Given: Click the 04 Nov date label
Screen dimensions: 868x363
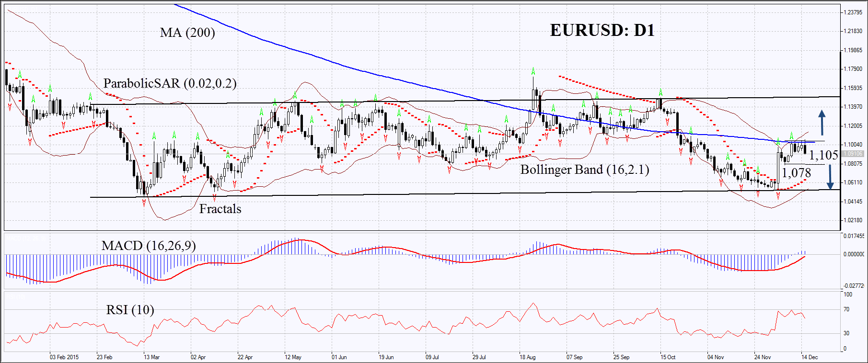Looking at the screenshot, I should pos(715,357).
